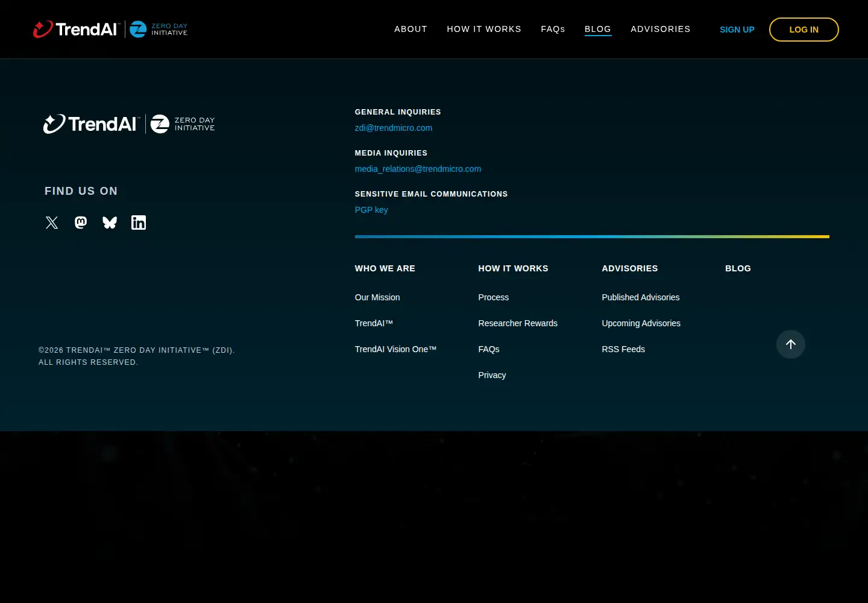Open the X (Twitter) social icon
Screen dimensions: 868x603
coord(52,223)
